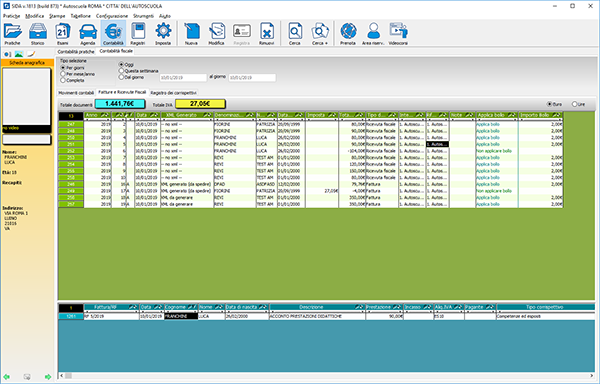Open the Tabellone menu
The width and height of the screenshot is (600, 384).
pyautogui.click(x=80, y=16)
